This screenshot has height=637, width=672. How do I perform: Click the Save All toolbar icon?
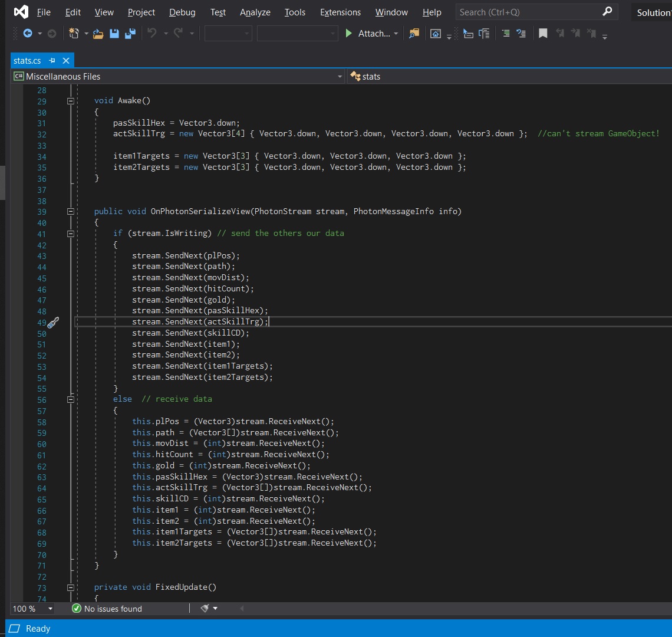(130, 34)
